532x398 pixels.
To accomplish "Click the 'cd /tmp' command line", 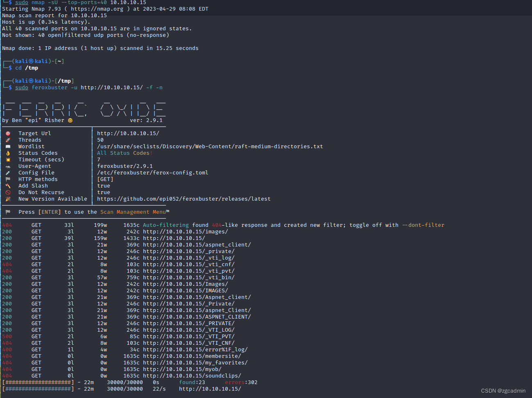I will [x=27, y=68].
